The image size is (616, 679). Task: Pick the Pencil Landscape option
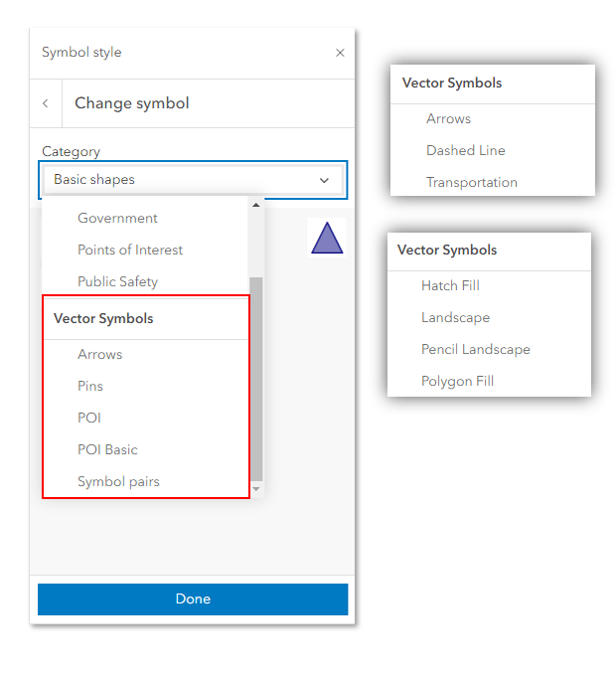pos(475,349)
